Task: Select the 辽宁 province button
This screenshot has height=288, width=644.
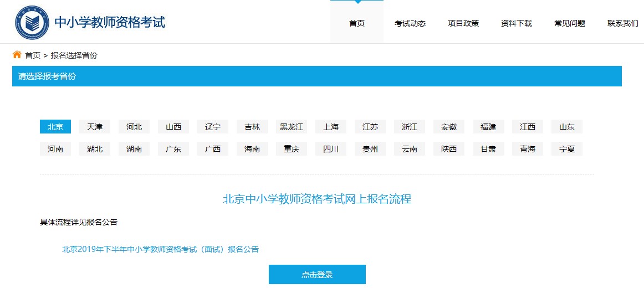Action: coord(213,127)
